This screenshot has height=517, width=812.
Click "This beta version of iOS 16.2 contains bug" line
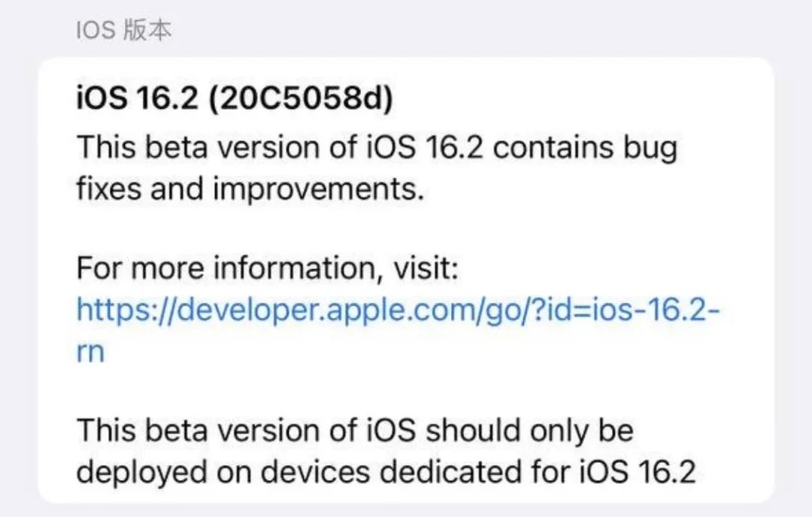[377, 147]
